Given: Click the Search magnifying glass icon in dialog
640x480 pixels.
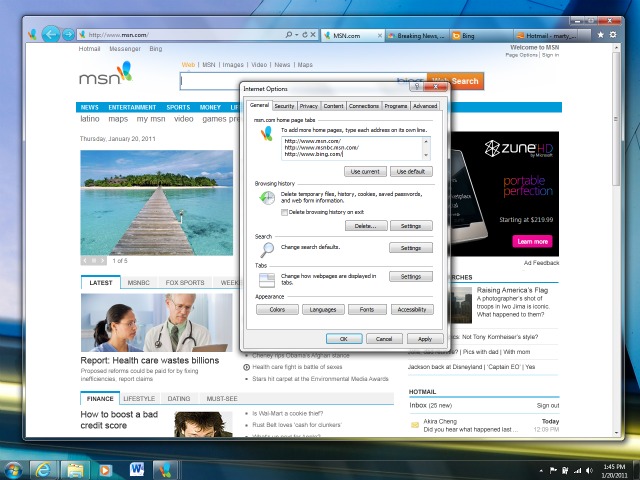Looking at the screenshot, I should click(x=267, y=249).
